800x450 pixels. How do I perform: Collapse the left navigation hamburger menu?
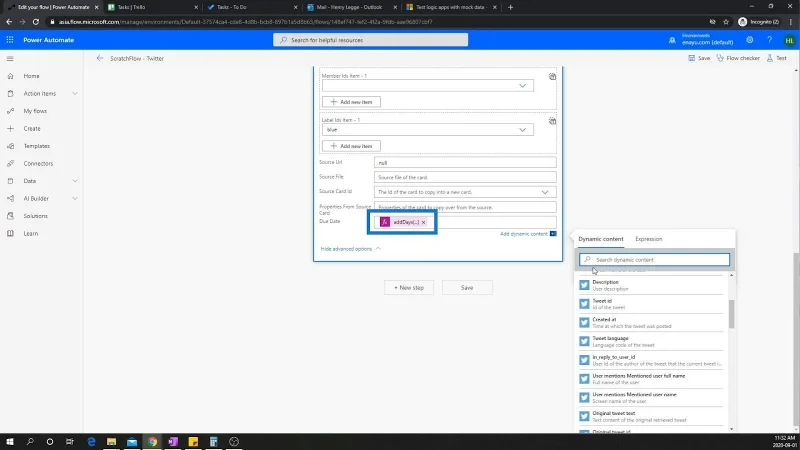[10, 59]
